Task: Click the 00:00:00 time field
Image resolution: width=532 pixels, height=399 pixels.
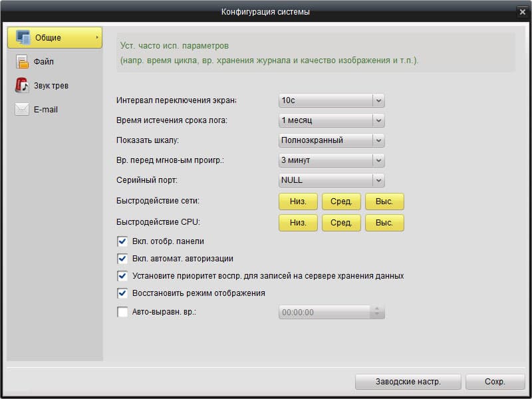Action: [x=324, y=312]
